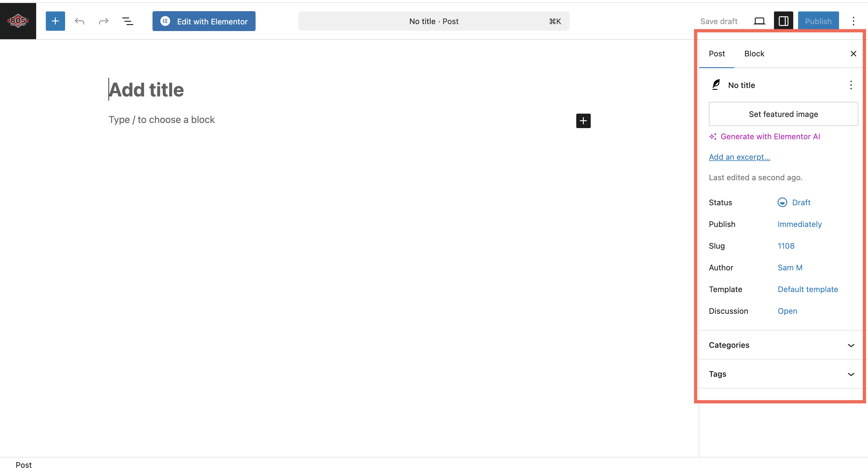Click the Add title field
The image size is (868, 472).
[x=349, y=90]
